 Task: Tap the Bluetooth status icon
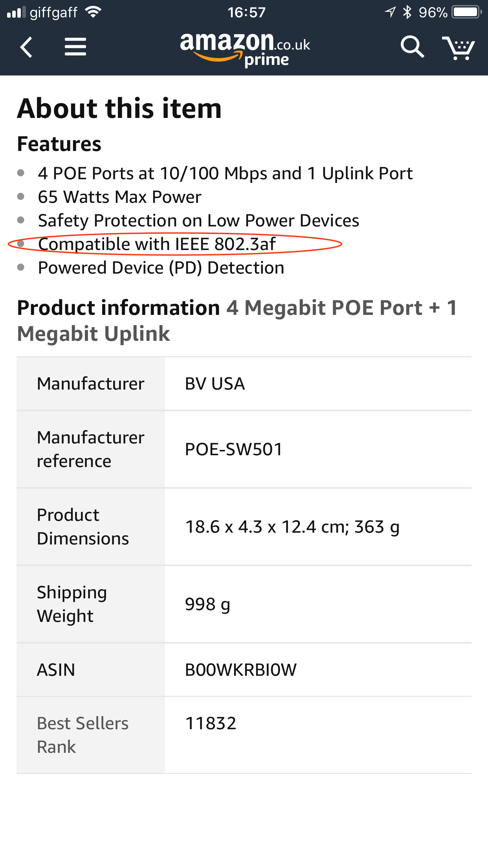407,12
